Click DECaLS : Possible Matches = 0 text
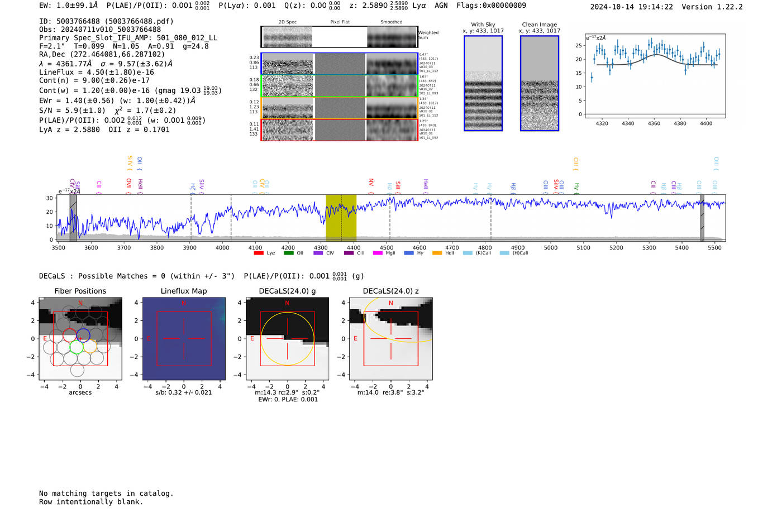This screenshot has height=532, width=782. 102,276
